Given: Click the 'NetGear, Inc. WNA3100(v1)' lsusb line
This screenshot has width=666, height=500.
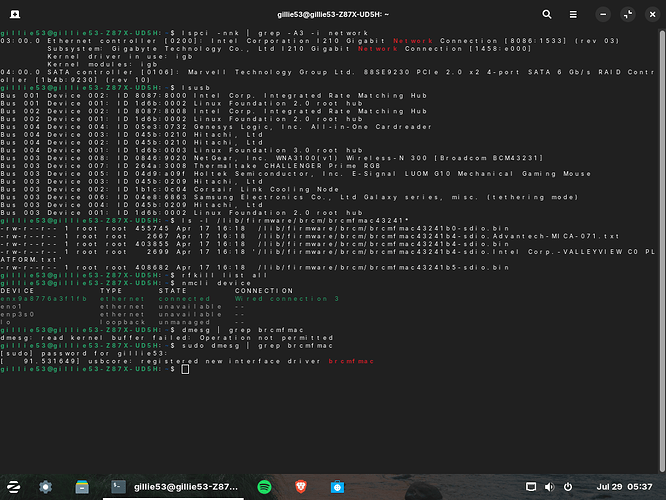Looking at the screenshot, I should pyautogui.click(x=272, y=158).
